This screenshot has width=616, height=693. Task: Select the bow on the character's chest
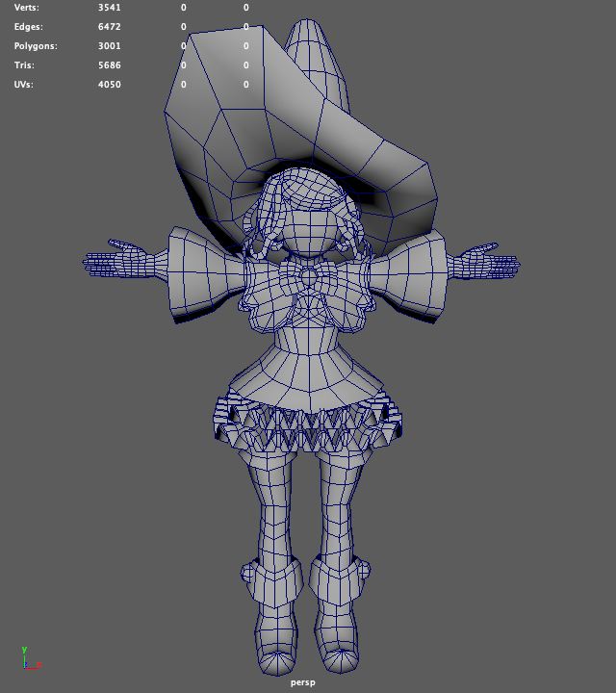[x=308, y=277]
